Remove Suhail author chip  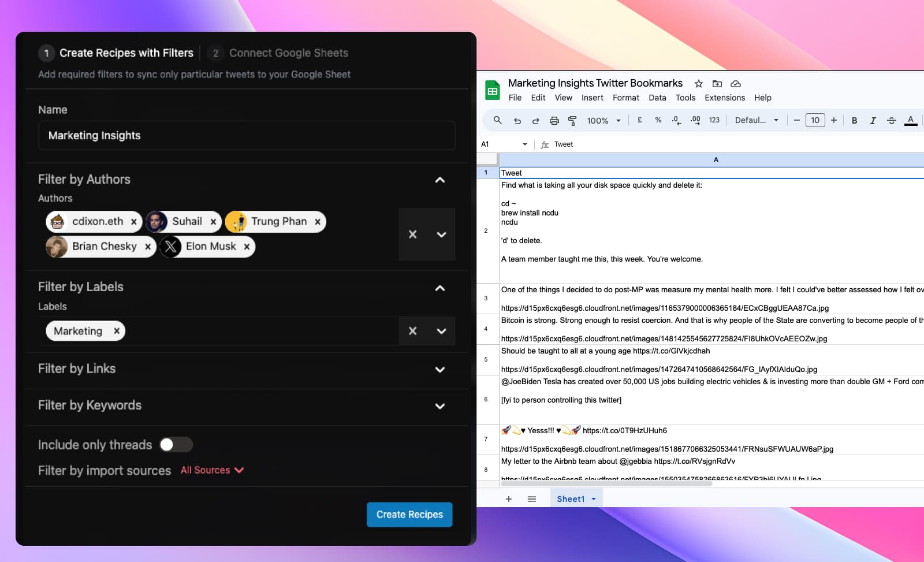[x=213, y=222]
